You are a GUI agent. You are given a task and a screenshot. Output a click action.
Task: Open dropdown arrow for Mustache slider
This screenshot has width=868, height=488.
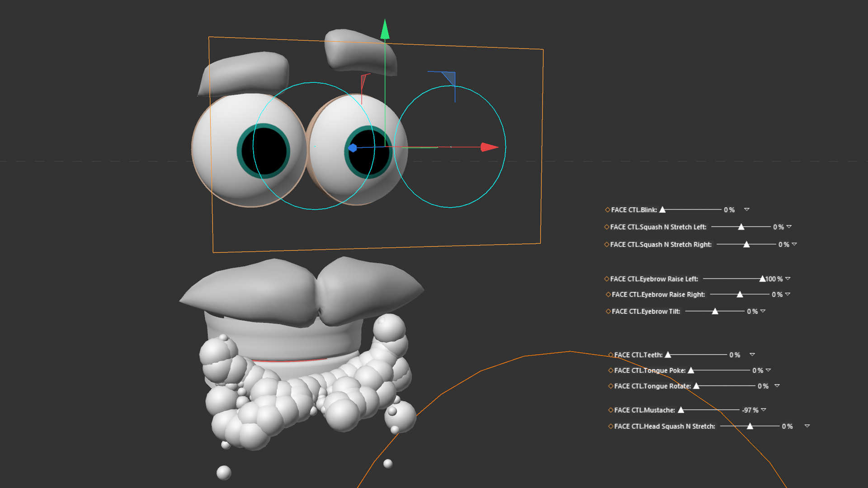(x=764, y=410)
